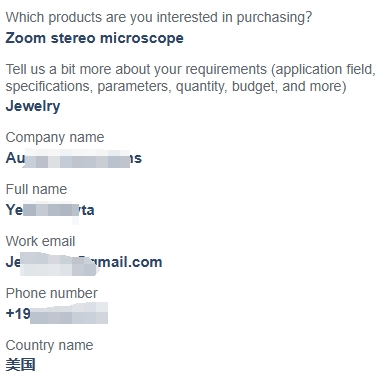Screen dimensions: 392x376
Task: Click the 'Country name' label
Action: point(49,345)
